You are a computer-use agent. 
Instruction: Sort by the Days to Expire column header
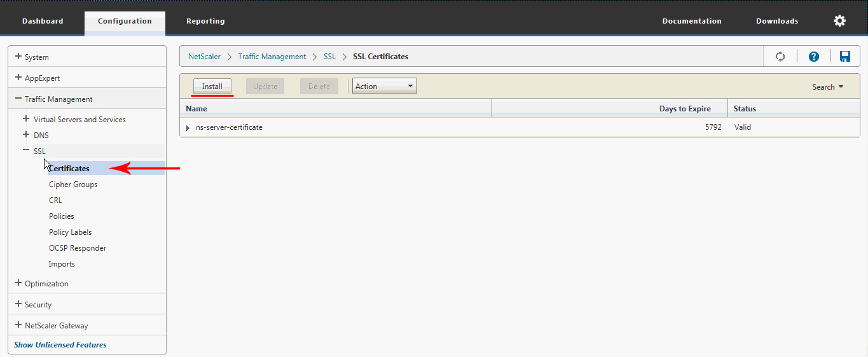684,109
